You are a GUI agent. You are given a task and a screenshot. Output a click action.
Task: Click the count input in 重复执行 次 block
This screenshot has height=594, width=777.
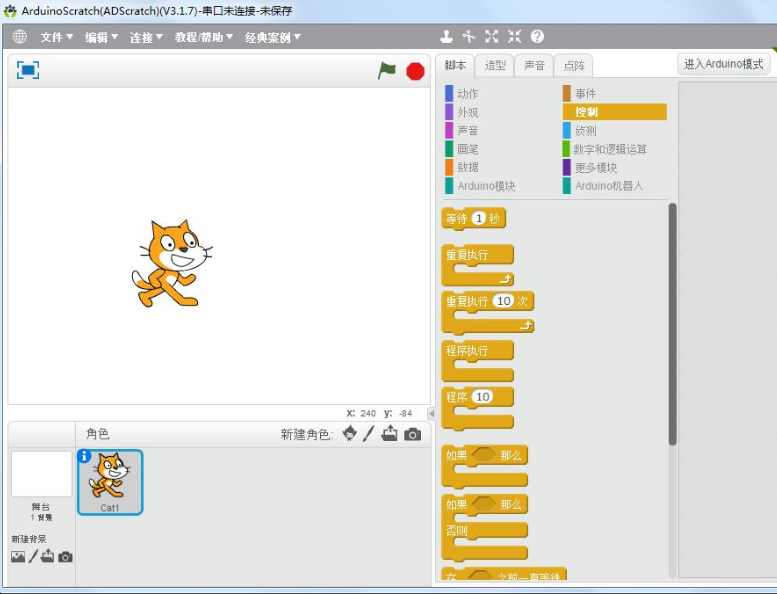[504, 301]
